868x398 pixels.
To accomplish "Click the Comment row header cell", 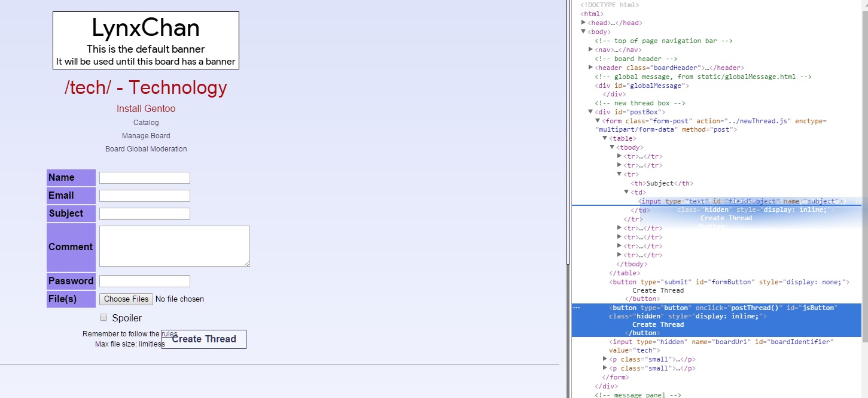I will (x=71, y=247).
